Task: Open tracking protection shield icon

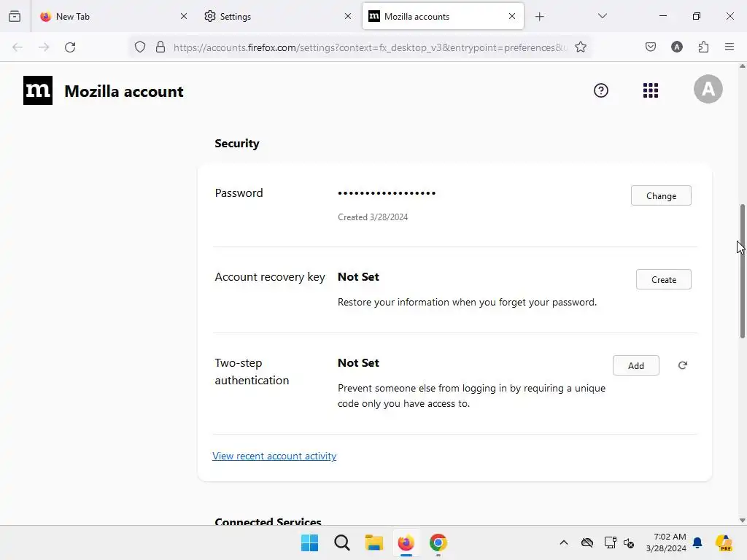Action: click(139, 47)
